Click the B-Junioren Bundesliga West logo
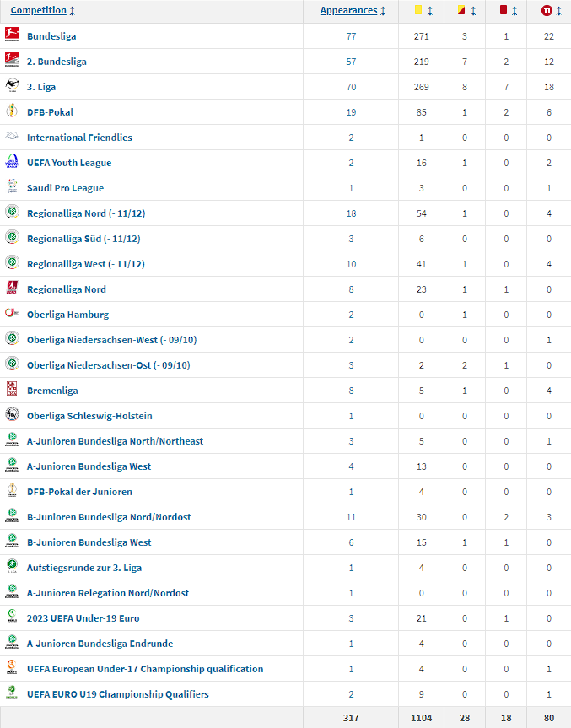 (12, 541)
